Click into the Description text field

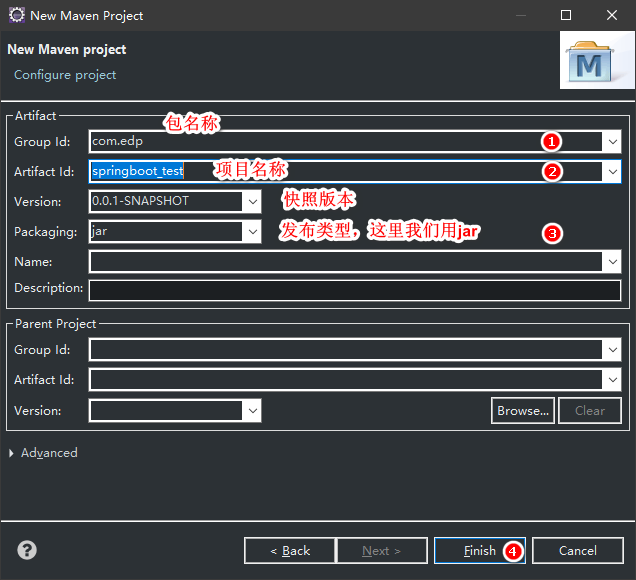tap(355, 290)
